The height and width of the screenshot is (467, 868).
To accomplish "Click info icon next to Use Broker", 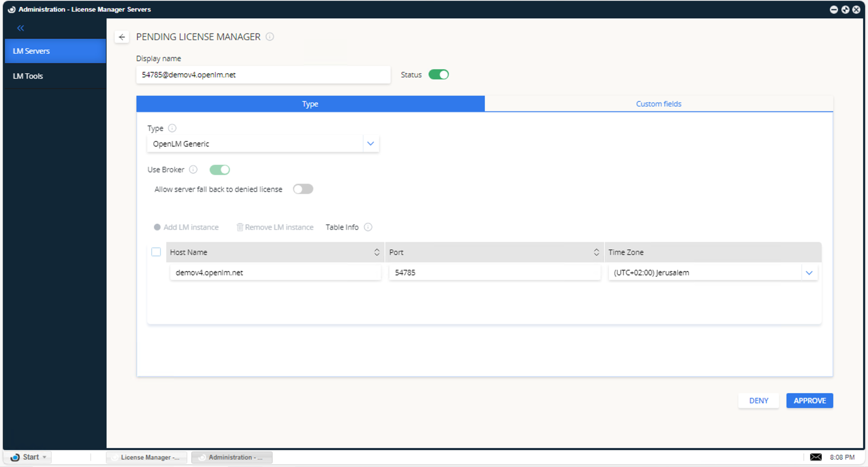I will click(193, 170).
